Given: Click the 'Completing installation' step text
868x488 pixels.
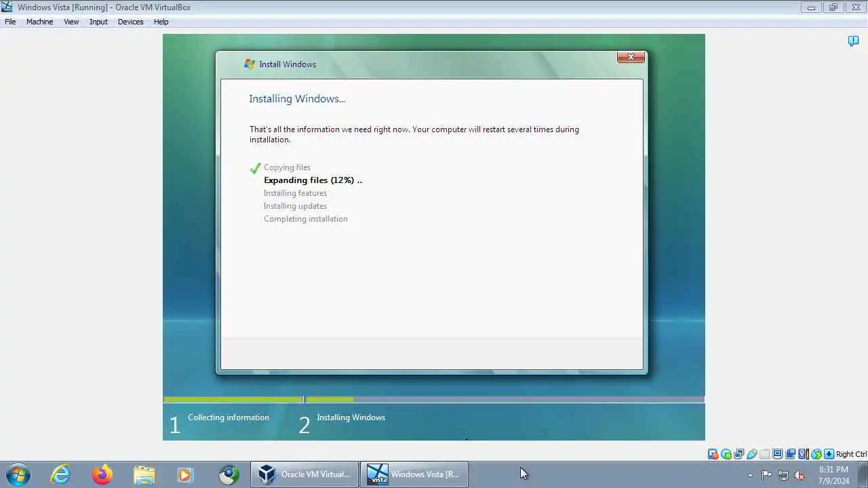Looking at the screenshot, I should click(x=305, y=219).
